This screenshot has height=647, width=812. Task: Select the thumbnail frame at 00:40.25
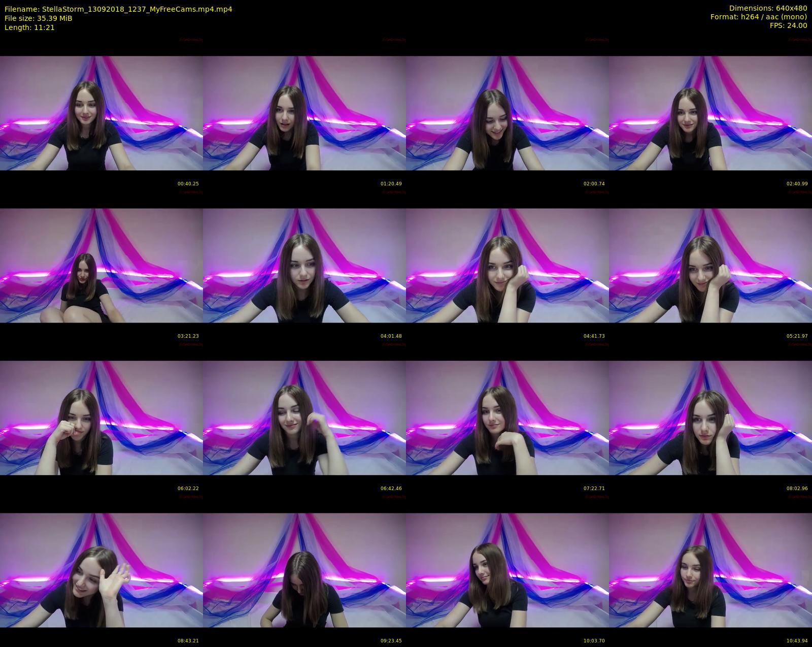click(x=101, y=113)
